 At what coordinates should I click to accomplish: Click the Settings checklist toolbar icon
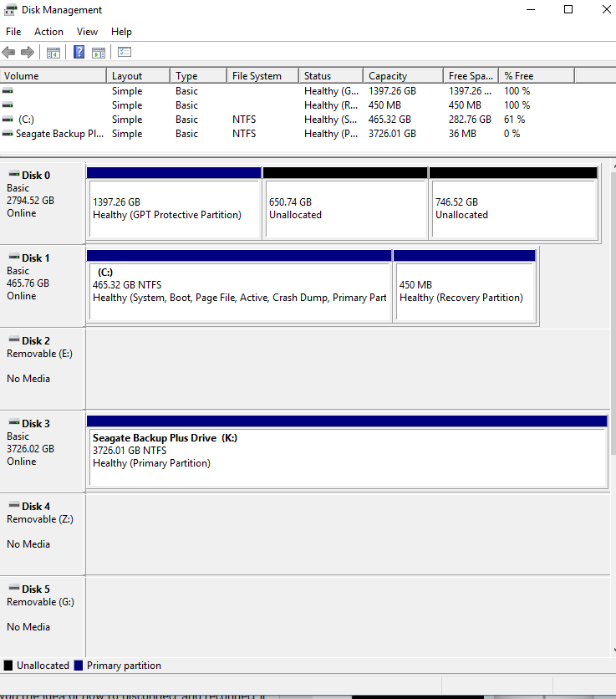pyautogui.click(x=125, y=52)
